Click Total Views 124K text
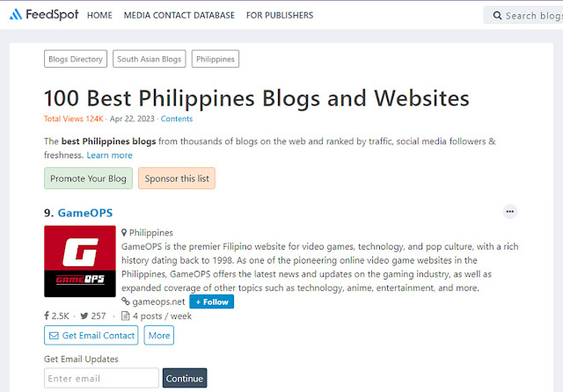Screen dimensions: 563x392 [x=74, y=119]
